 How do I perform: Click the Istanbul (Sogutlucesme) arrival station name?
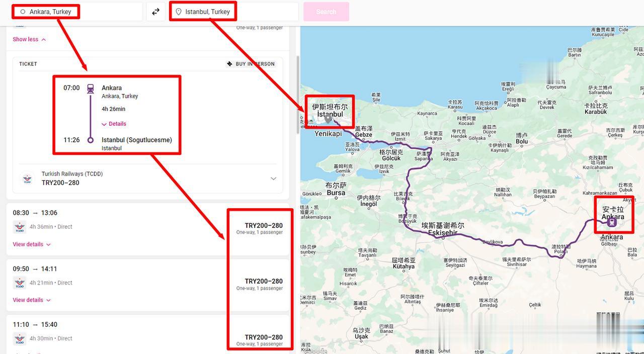point(137,140)
